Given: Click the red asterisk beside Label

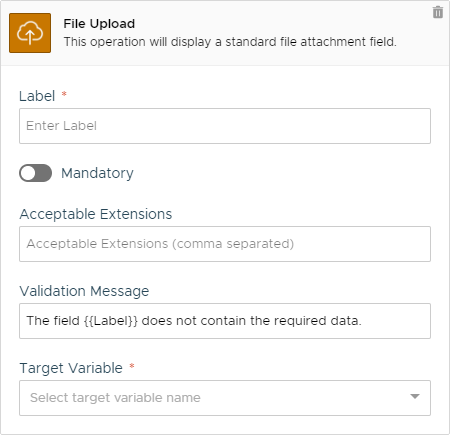Looking at the screenshot, I should pos(64,94).
